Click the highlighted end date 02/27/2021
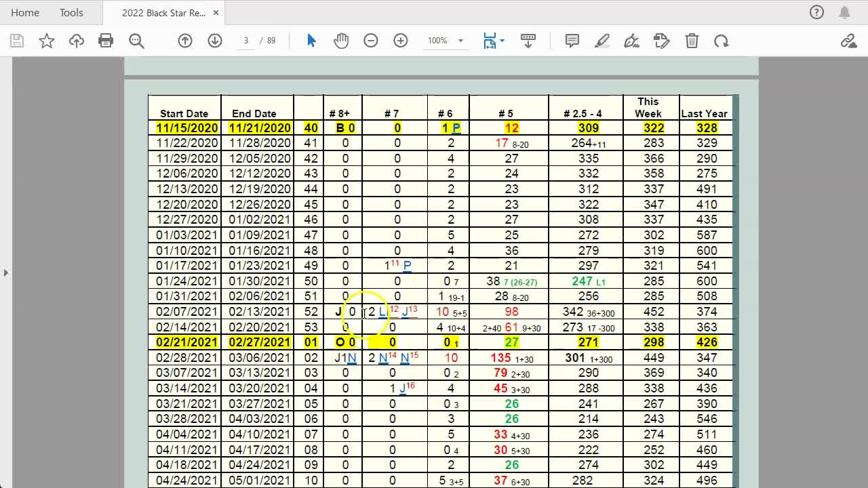Screen dimensions: 868x488 pos(260,342)
